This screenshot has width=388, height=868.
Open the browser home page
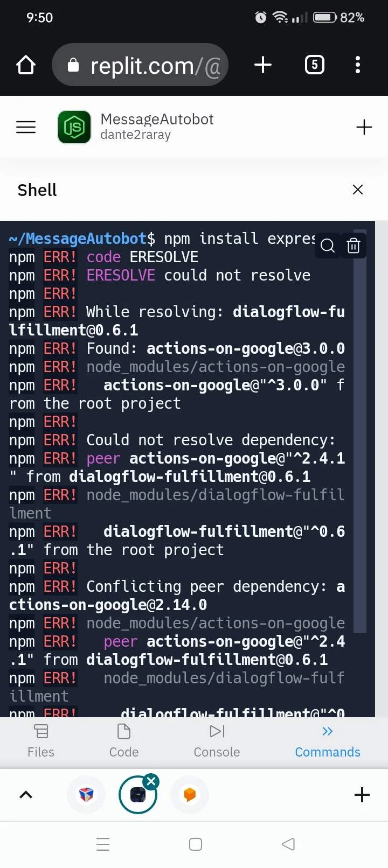26,65
